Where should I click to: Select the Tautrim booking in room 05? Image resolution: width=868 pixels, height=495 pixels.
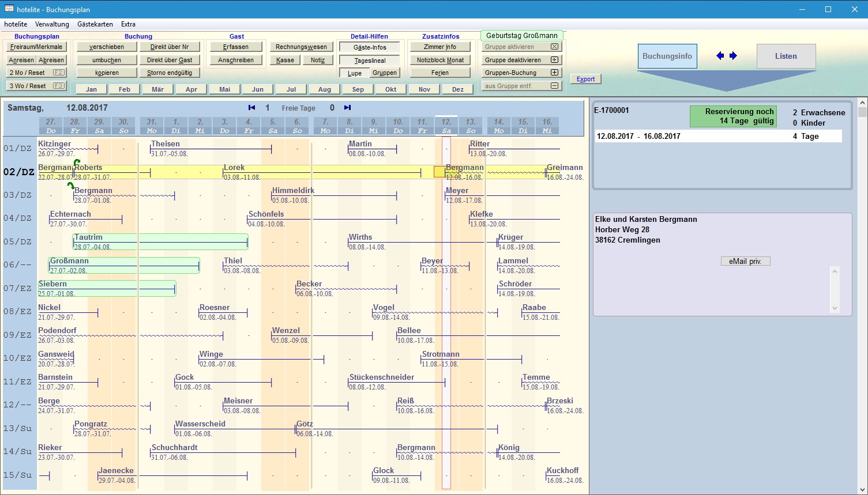[160, 241]
